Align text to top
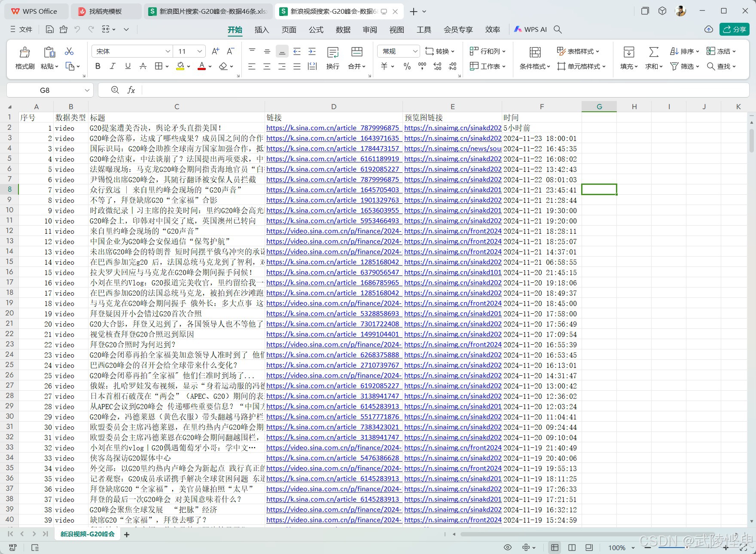This screenshot has width=756, height=554. [252, 51]
